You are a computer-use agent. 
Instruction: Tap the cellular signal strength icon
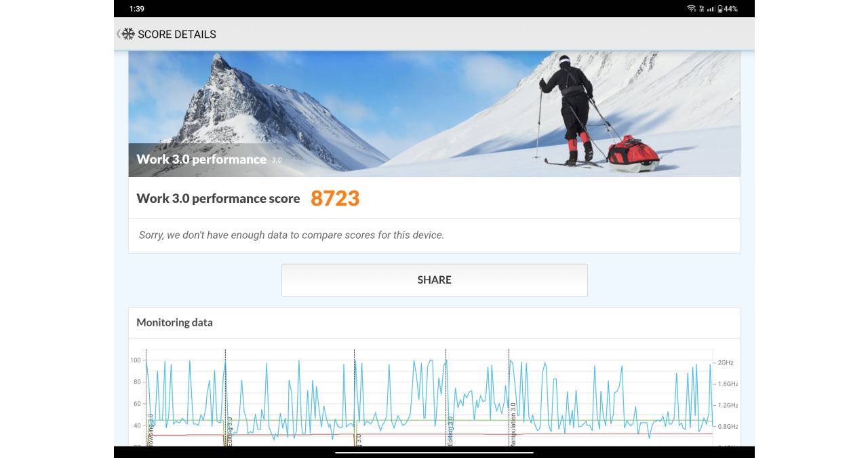(x=711, y=9)
